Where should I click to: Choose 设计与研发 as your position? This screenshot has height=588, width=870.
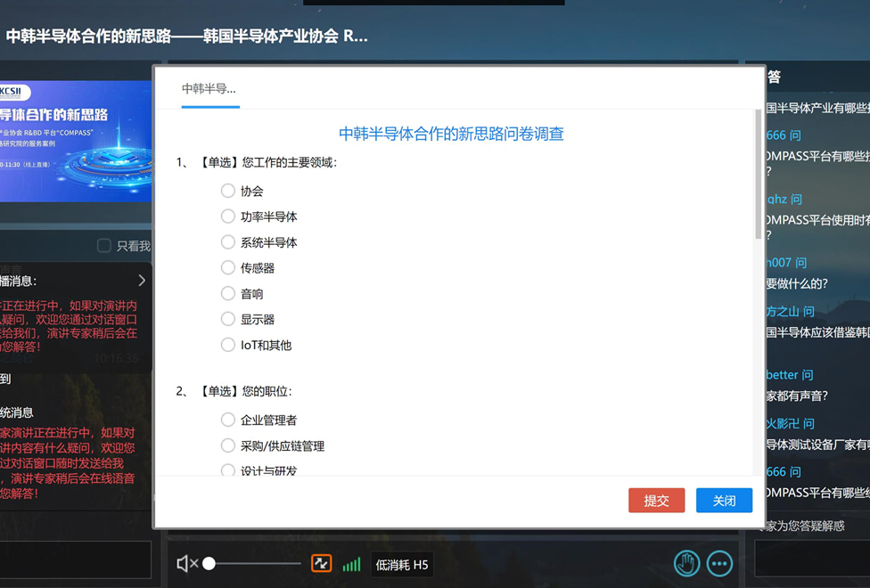[227, 470]
